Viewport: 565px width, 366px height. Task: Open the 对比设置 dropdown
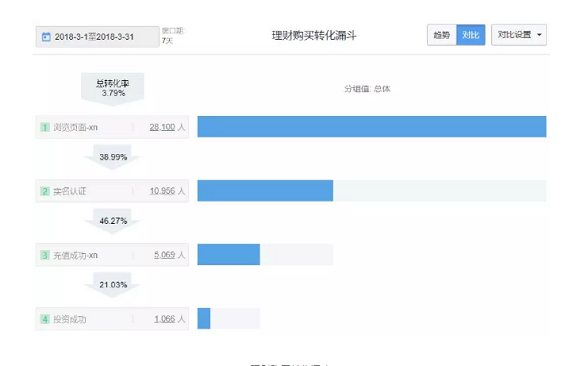pyautogui.click(x=519, y=35)
